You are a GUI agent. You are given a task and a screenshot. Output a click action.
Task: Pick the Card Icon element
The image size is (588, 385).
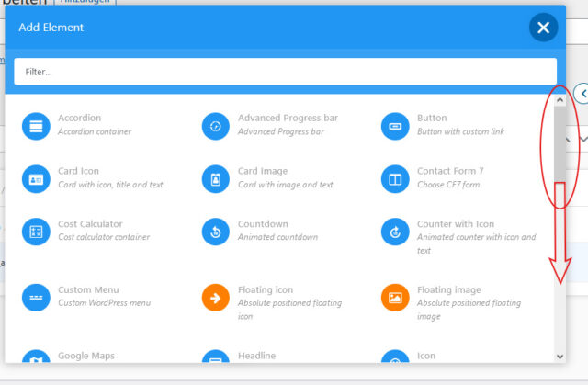click(x=36, y=179)
